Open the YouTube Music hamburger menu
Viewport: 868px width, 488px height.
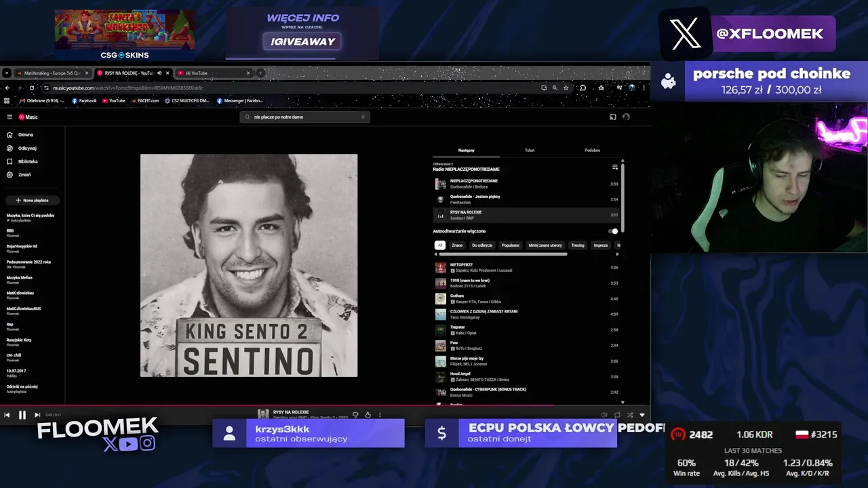point(9,117)
